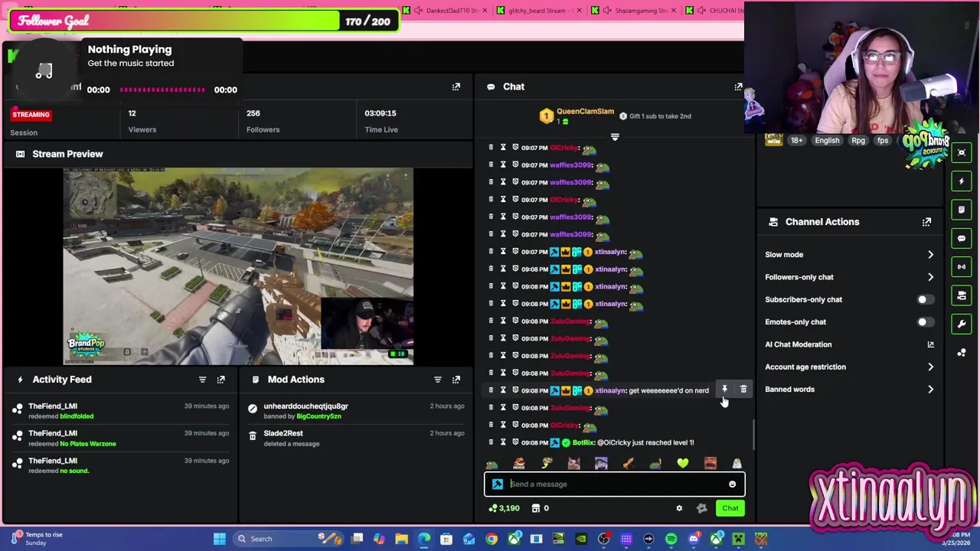Pop out the Chat panel
This screenshot has width=980, height=551.
738,87
